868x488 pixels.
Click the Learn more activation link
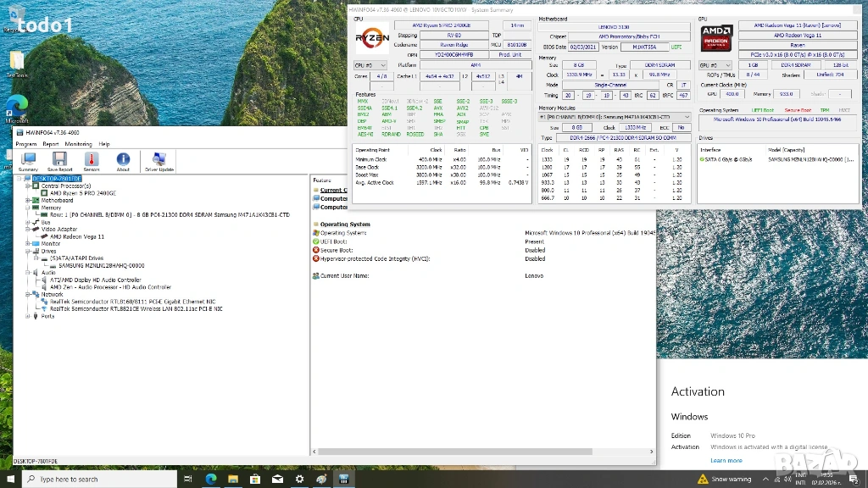pyautogui.click(x=726, y=460)
